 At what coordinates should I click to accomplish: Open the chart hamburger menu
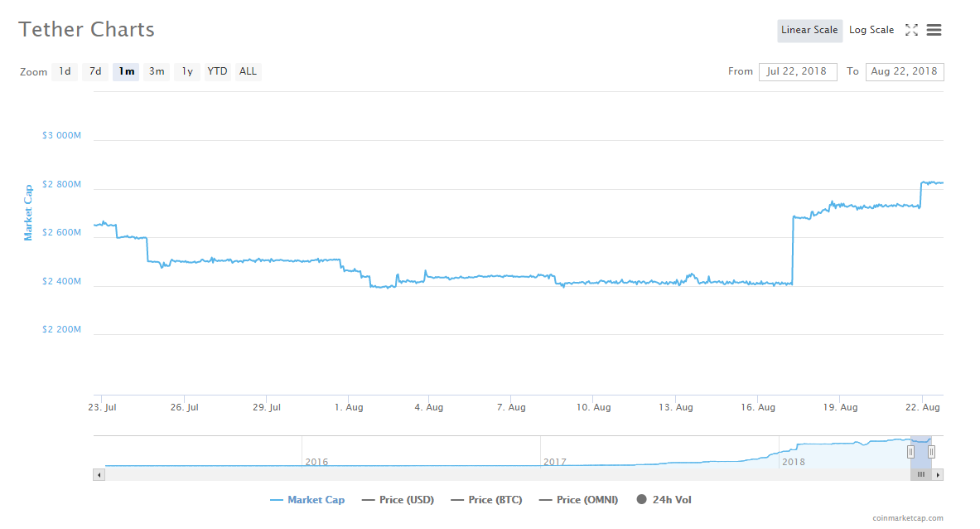coord(934,30)
